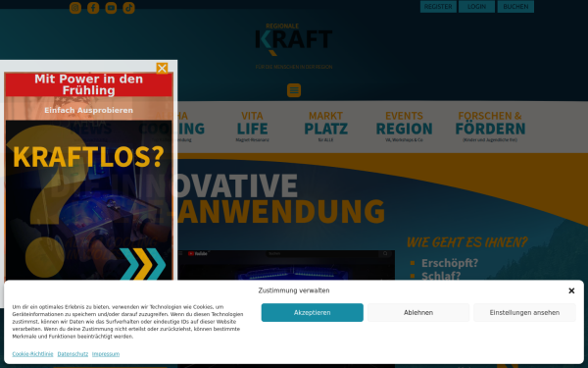Click the 'Mit Power in den Frühling' banner
Screen dimensions: 588x368
point(88,84)
